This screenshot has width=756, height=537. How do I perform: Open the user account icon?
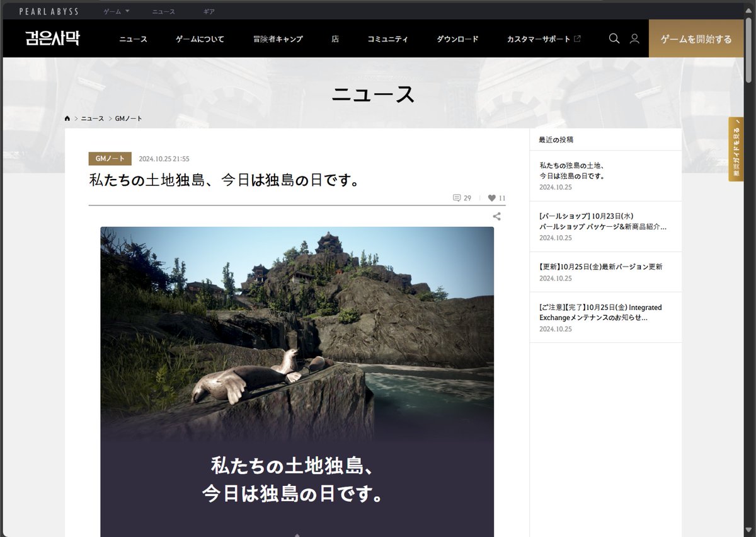pos(634,38)
